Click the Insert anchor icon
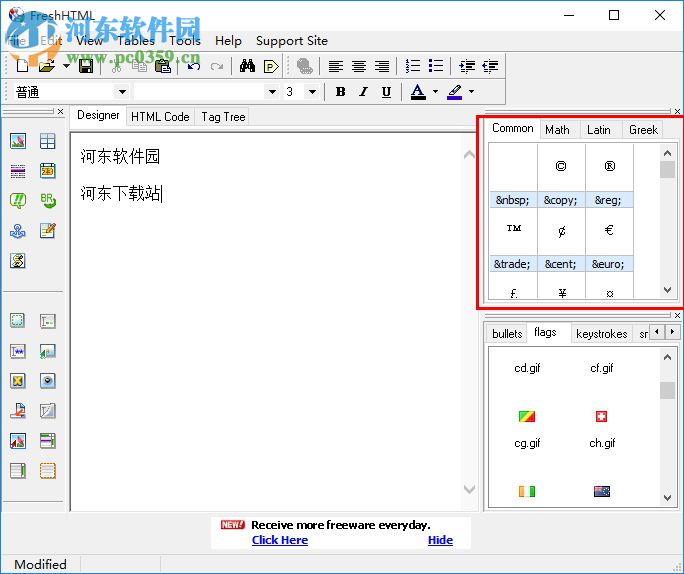The height and width of the screenshot is (574, 684). point(18,231)
